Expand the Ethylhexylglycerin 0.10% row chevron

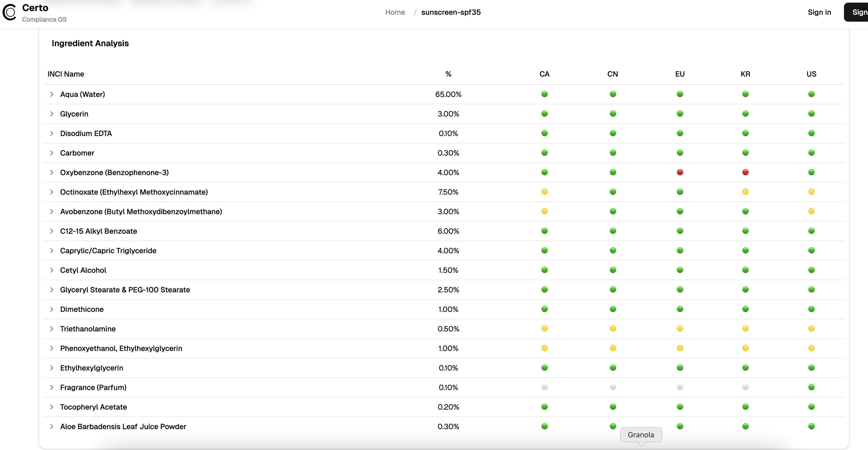click(51, 368)
